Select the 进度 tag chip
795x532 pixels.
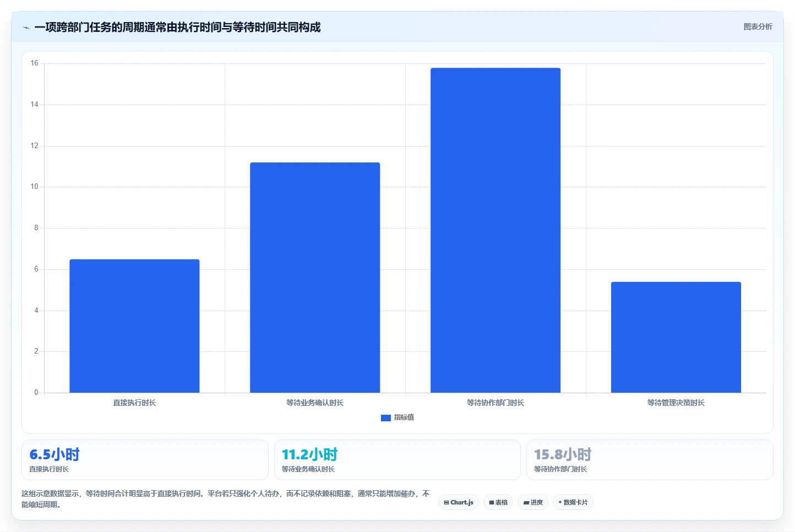tap(533, 502)
